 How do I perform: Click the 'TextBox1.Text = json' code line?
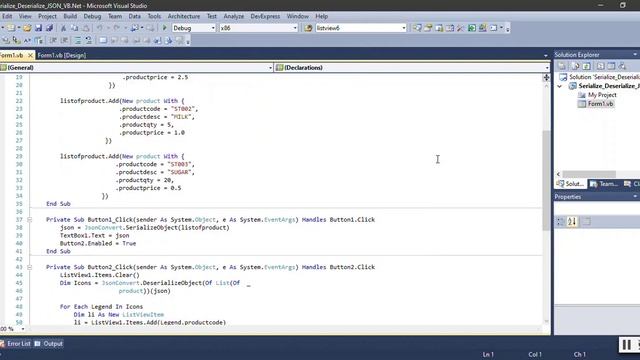94,236
